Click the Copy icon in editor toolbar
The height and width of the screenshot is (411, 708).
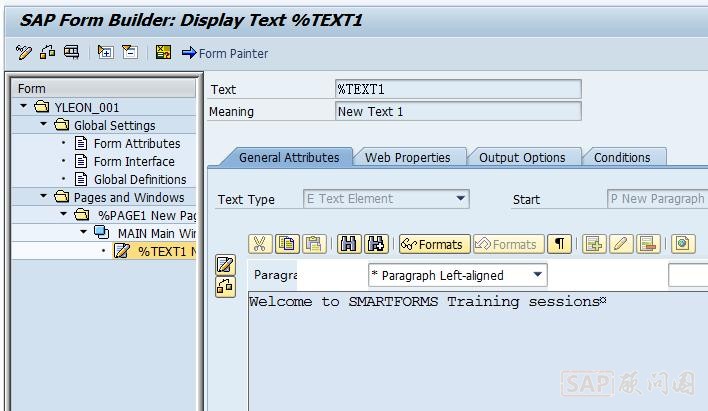click(287, 244)
